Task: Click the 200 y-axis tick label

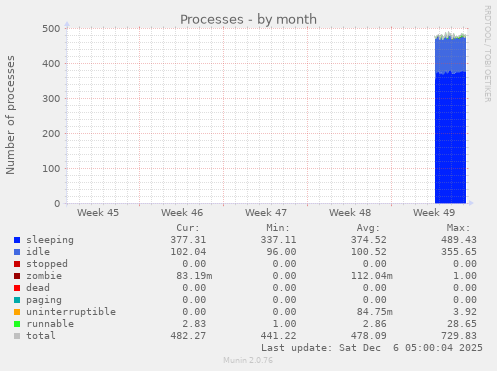Action: 51,134
